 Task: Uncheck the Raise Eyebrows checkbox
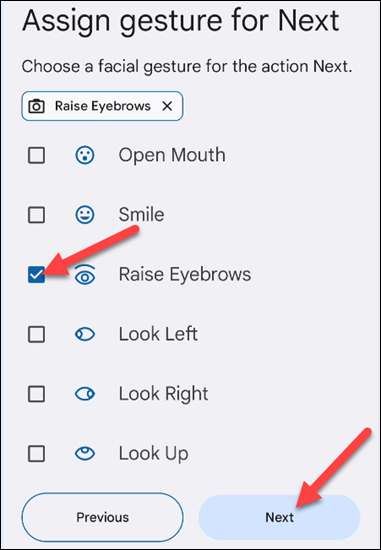pos(36,275)
